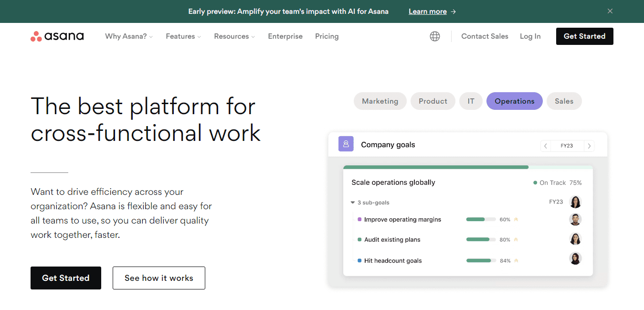Click the hero Get Started button
644x310 pixels.
click(66, 278)
